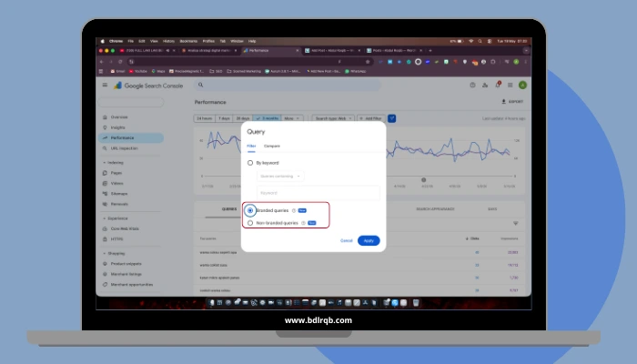Viewport: 637px width, 364px height.
Task: Click the Apply button
Action: [369, 240]
